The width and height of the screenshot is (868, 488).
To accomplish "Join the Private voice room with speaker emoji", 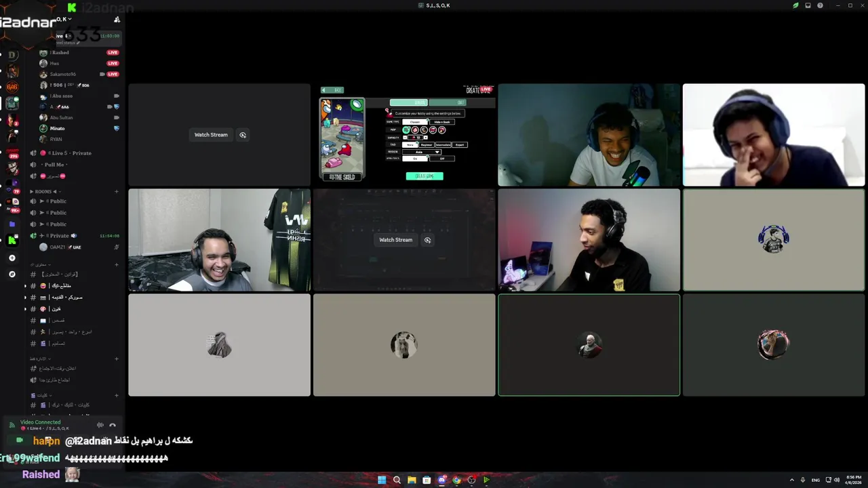I will click(73, 236).
